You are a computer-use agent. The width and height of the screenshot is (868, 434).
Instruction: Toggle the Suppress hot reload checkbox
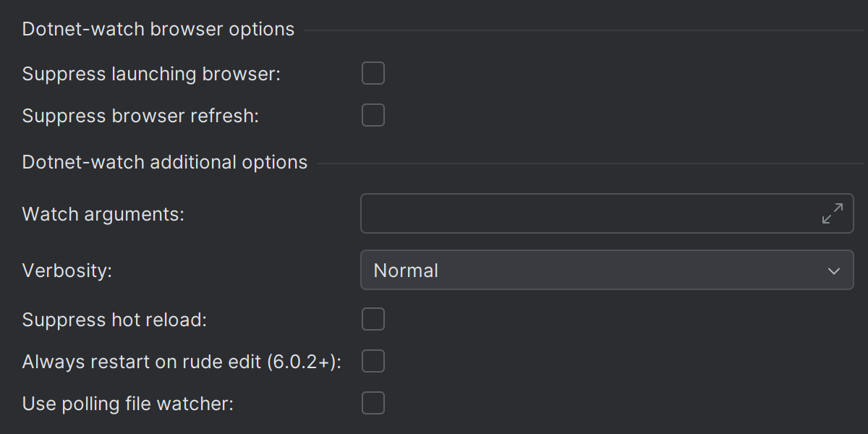[373, 320]
